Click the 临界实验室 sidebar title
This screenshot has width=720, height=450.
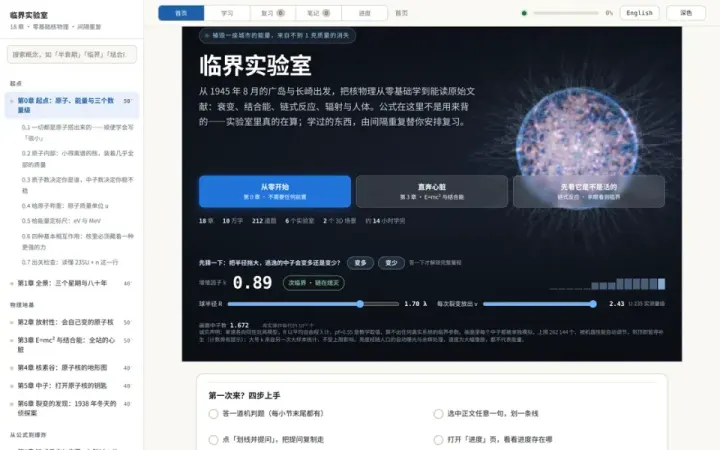point(28,15)
